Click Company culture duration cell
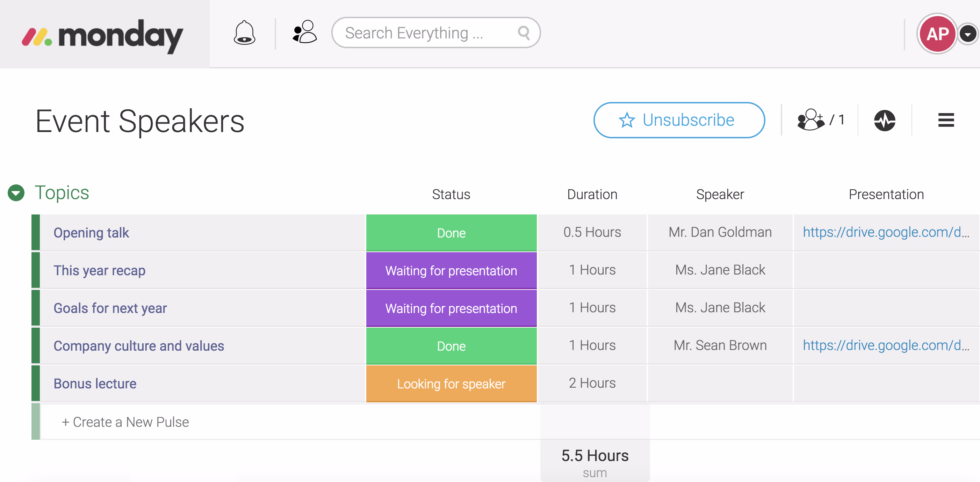 coord(592,345)
